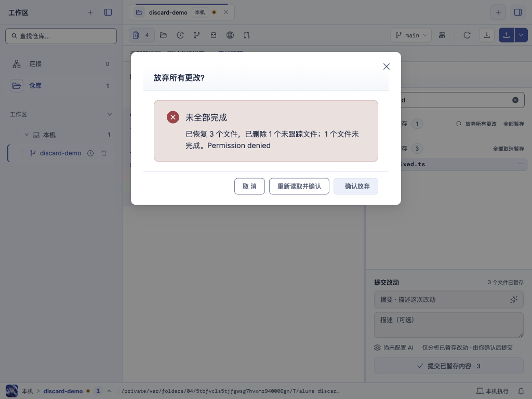Open AI settings via 尚未配置 AI
Screen dimensions: 532x399
coord(394,348)
